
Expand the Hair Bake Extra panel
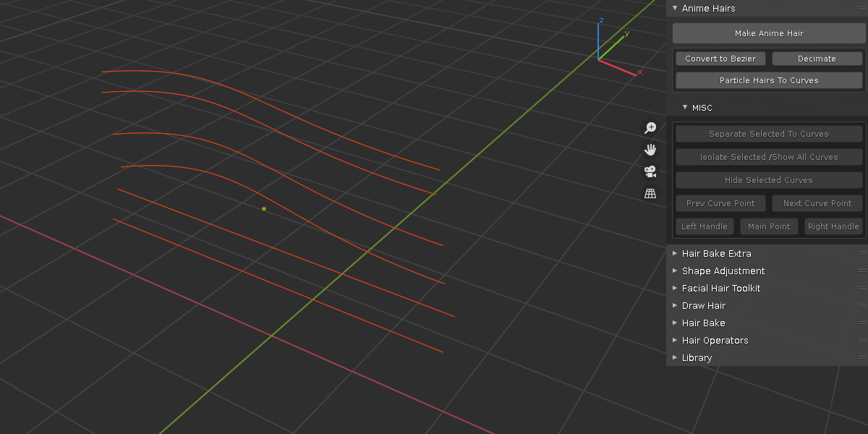[675, 253]
